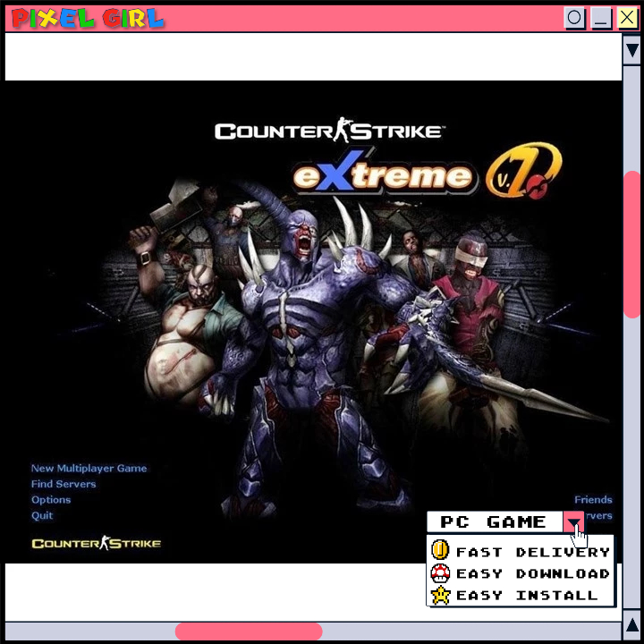Click the yellow star icon
The image size is (644, 644).
[440, 596]
